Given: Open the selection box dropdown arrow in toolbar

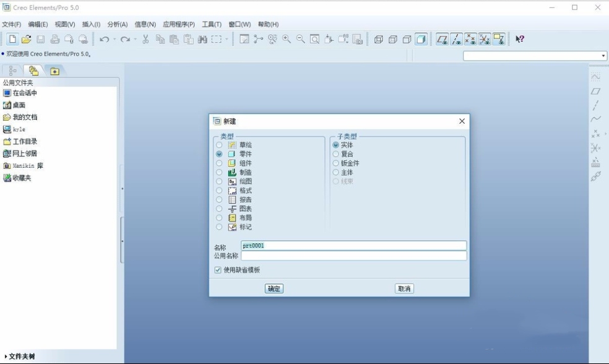Looking at the screenshot, I should [x=227, y=39].
